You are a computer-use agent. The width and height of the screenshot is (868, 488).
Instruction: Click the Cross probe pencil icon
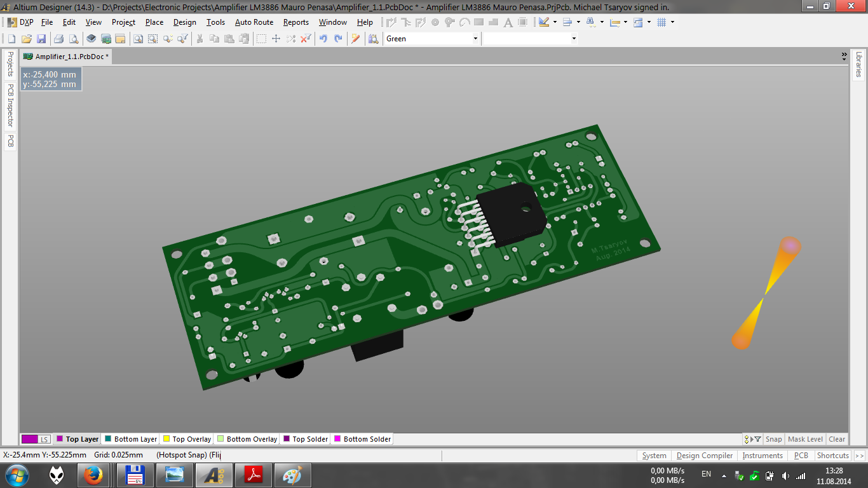[x=355, y=39]
